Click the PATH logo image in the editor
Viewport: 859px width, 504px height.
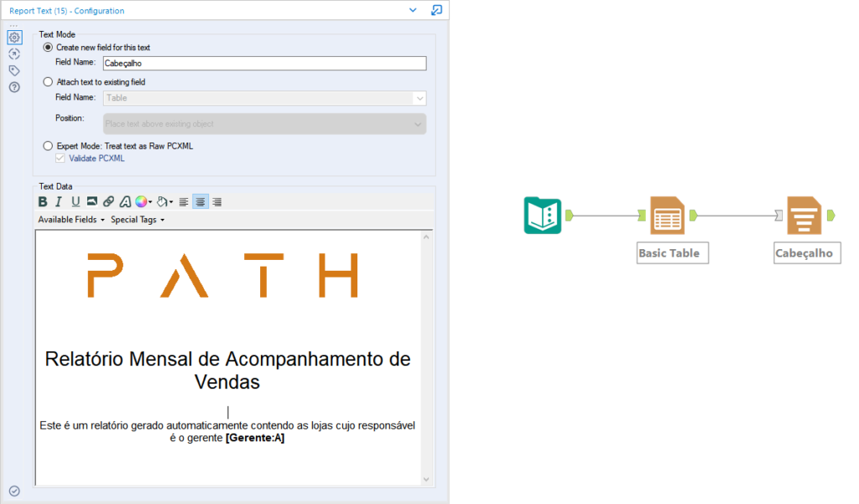tap(222, 275)
